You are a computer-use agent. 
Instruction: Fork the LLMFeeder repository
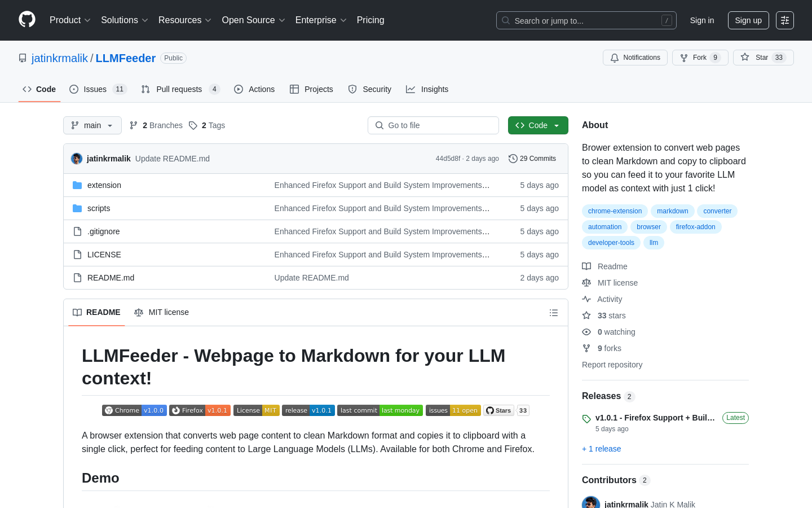click(700, 58)
